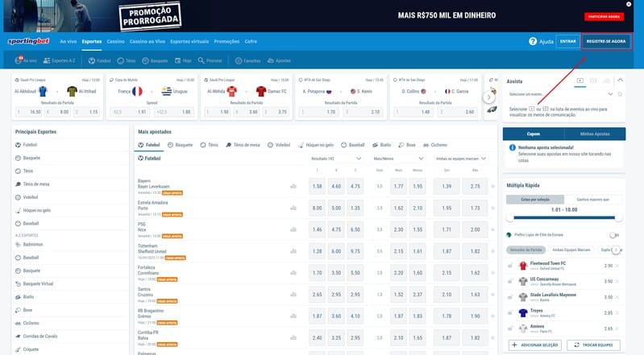Select Corridas de Cavalo in sidebar
The width and height of the screenshot is (644, 355).
pos(36,336)
